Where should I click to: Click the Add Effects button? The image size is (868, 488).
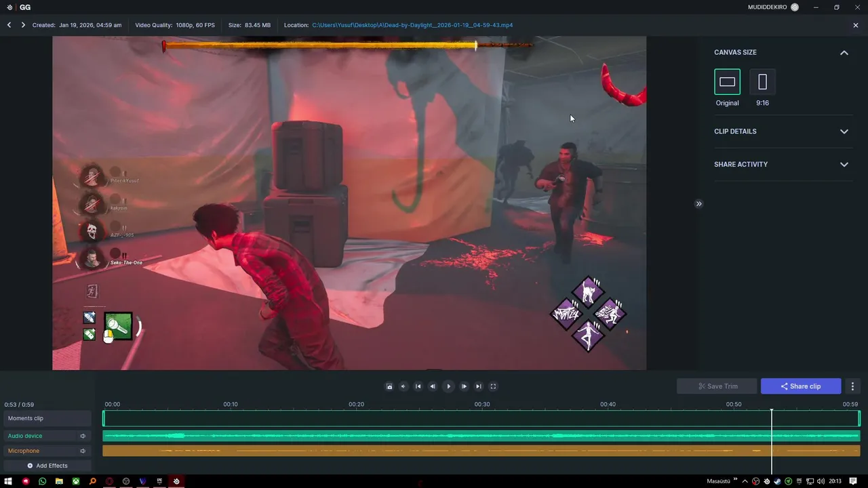tap(47, 466)
